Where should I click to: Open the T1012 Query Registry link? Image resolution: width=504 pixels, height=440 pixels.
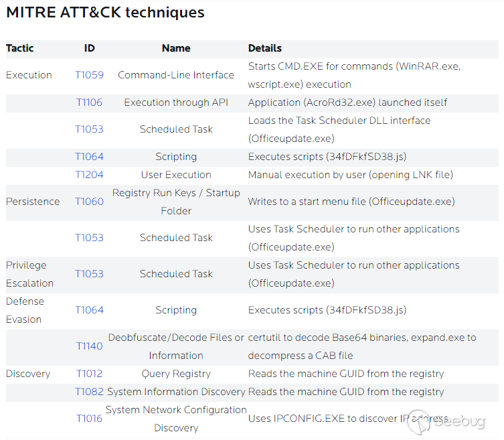point(89,374)
